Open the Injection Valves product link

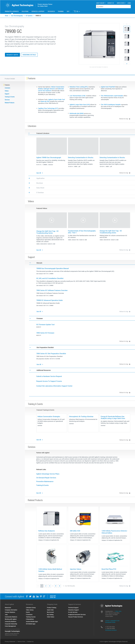point(75,569)
